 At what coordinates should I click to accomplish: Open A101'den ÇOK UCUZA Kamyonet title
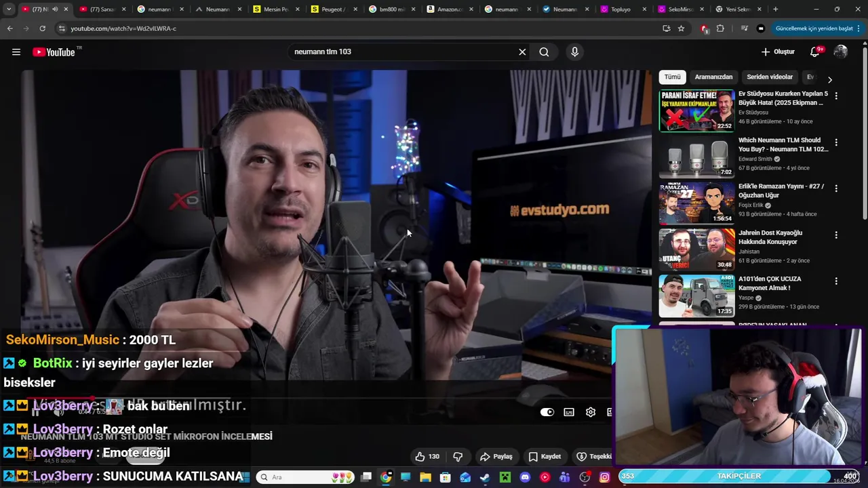coord(770,283)
